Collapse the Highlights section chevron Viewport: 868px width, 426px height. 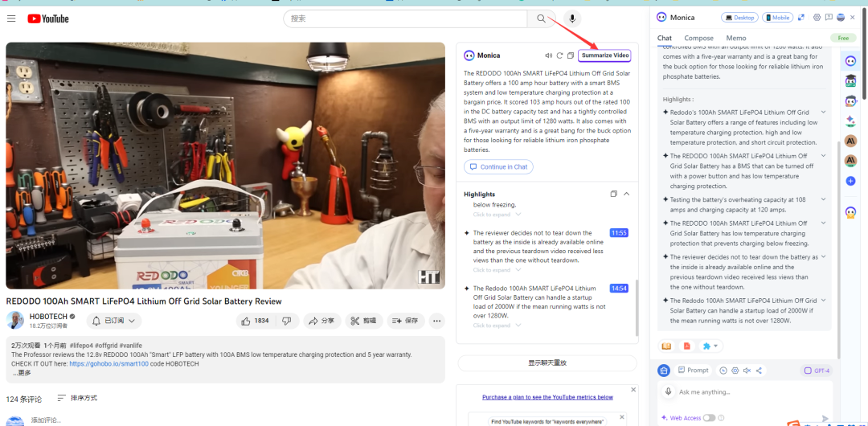(627, 194)
